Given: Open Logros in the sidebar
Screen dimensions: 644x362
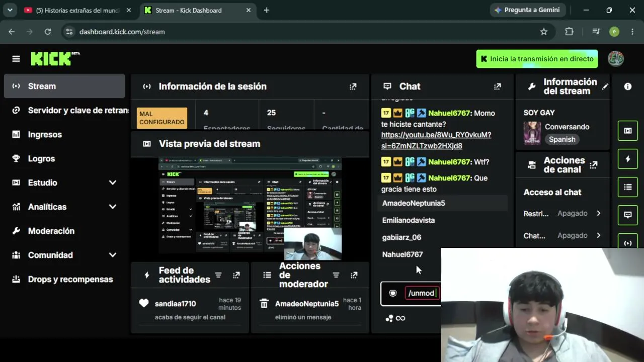Looking at the screenshot, I should tap(64, 158).
